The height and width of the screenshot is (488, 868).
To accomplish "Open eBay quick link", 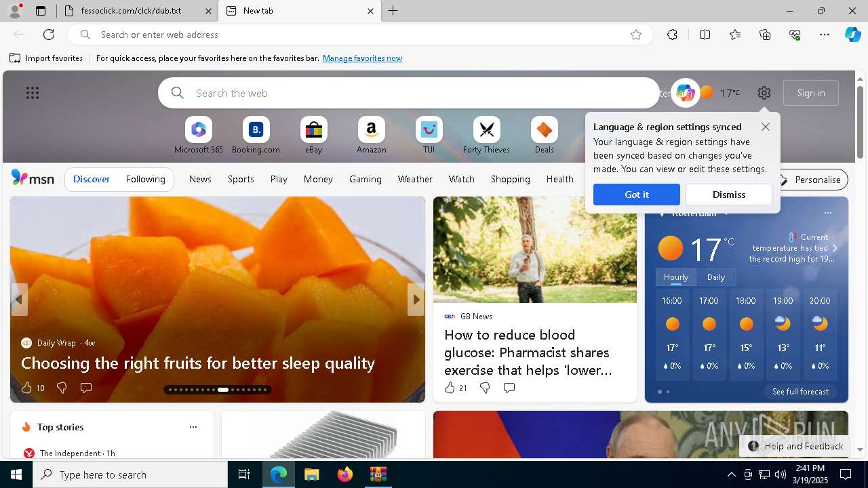I will click(x=313, y=136).
